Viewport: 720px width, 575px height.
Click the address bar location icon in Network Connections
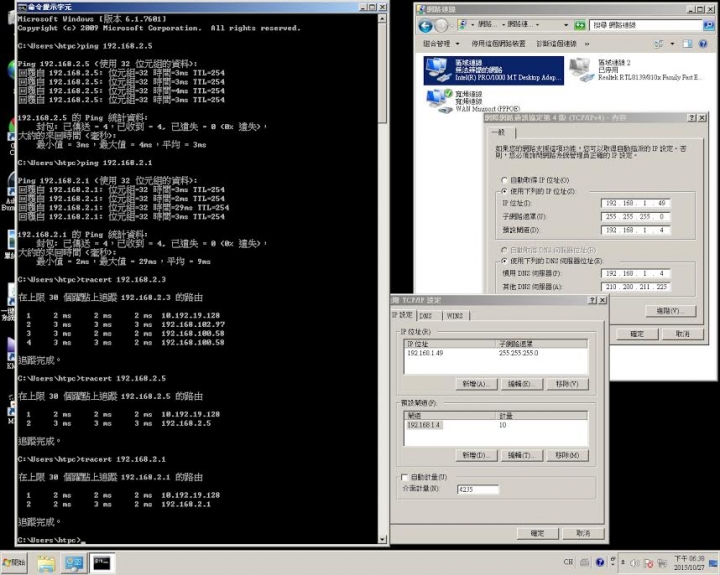click(x=463, y=24)
